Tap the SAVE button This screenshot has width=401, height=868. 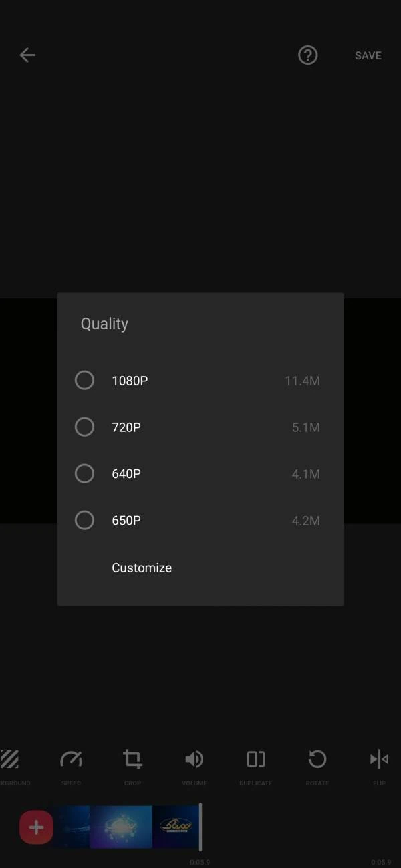click(368, 56)
